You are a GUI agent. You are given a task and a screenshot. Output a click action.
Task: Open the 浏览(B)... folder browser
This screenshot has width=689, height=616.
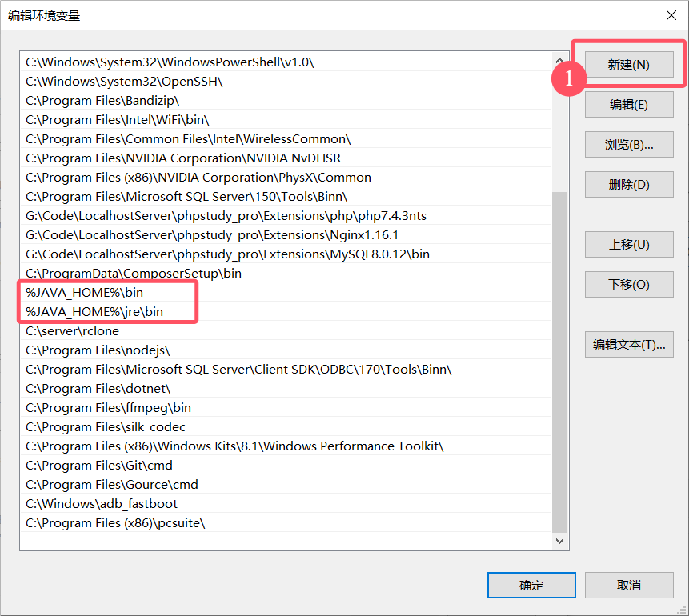[x=628, y=145]
